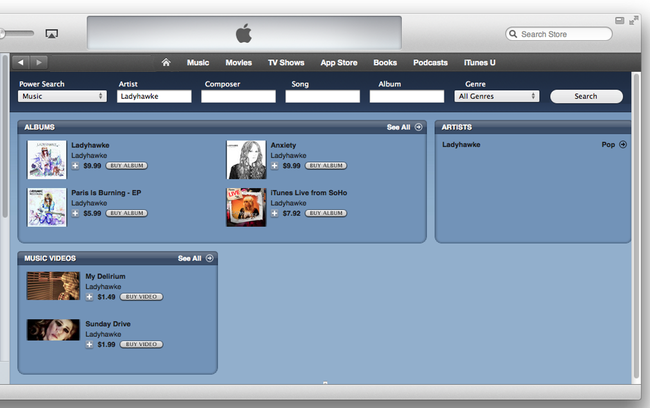Enter full screen mode icon
This screenshot has width=650, height=408.
(633, 20)
